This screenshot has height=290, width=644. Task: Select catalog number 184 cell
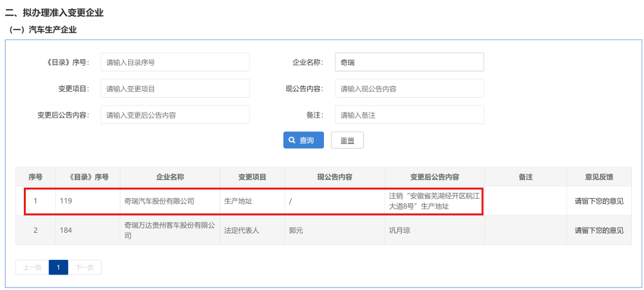click(x=88, y=231)
